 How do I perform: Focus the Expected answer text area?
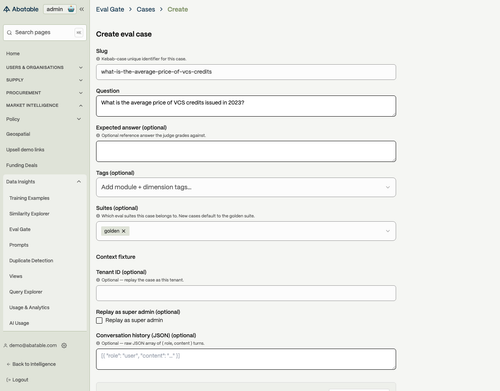tap(246, 151)
